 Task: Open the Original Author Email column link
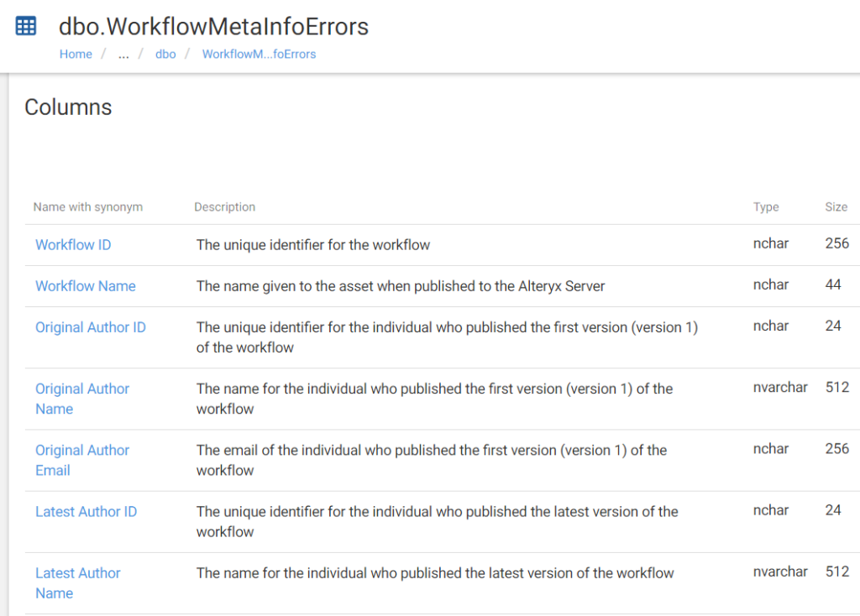click(x=82, y=461)
